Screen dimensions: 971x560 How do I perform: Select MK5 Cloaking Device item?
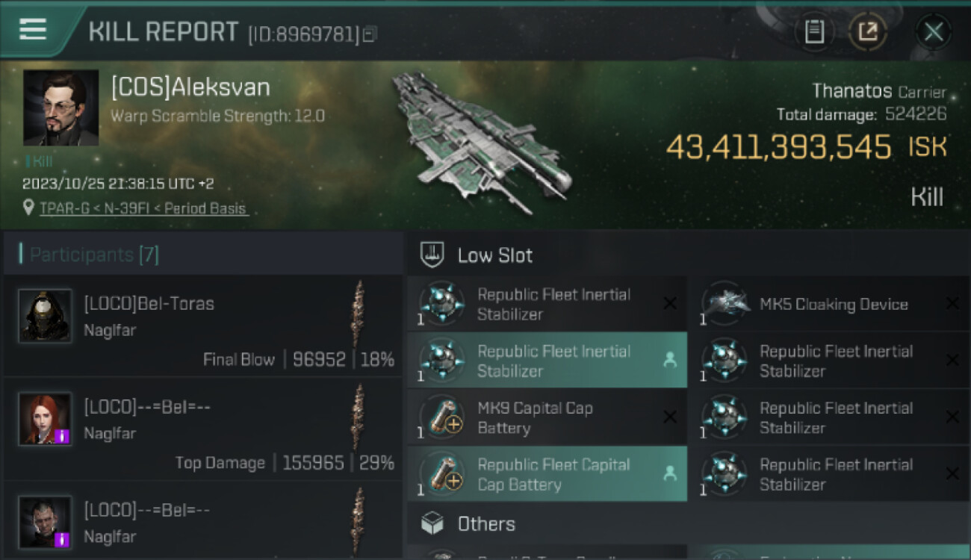click(833, 305)
